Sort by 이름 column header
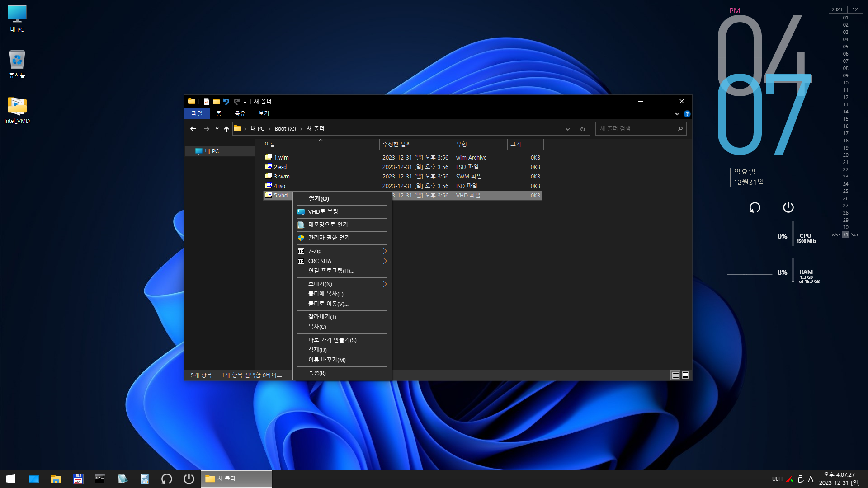The width and height of the screenshot is (868, 488). [x=321, y=144]
